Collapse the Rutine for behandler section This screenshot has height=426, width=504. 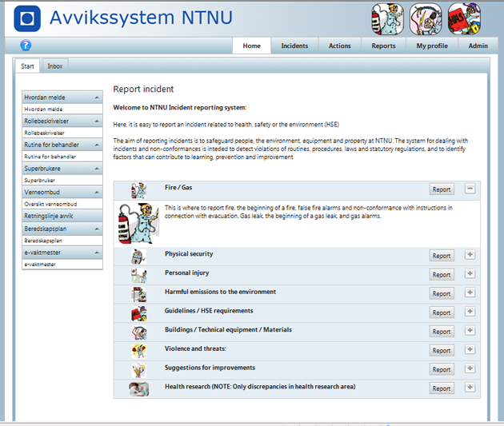point(97,145)
